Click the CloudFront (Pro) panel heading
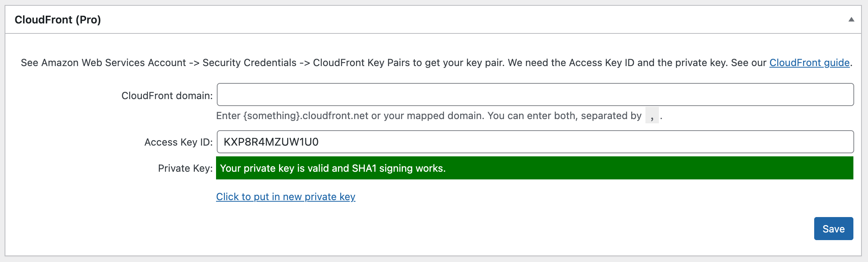 [58, 20]
